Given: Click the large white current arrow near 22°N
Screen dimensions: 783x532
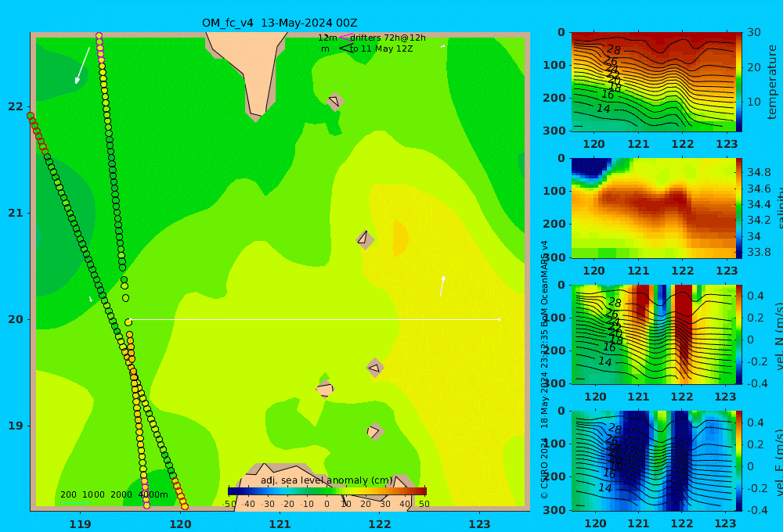Looking at the screenshot, I should pos(83,65).
